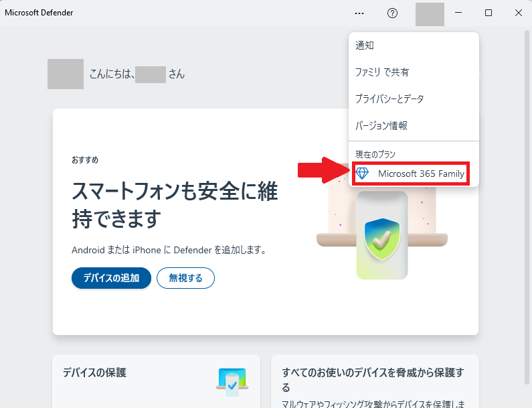Click the user profile picture beside こんにちは
This screenshot has width=532, height=408.
(66, 74)
